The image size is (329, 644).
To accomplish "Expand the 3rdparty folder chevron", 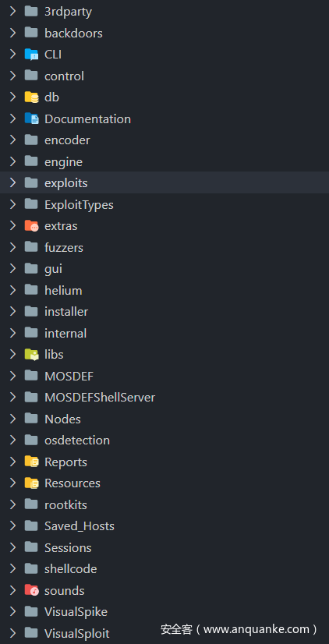I will pyautogui.click(x=12, y=12).
